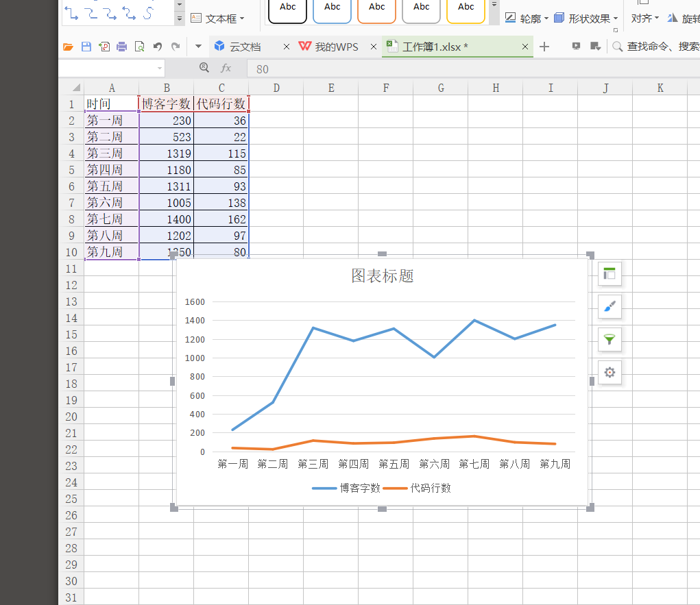
Task: Save the workbook using the floppy icon
Action: pyautogui.click(x=86, y=47)
